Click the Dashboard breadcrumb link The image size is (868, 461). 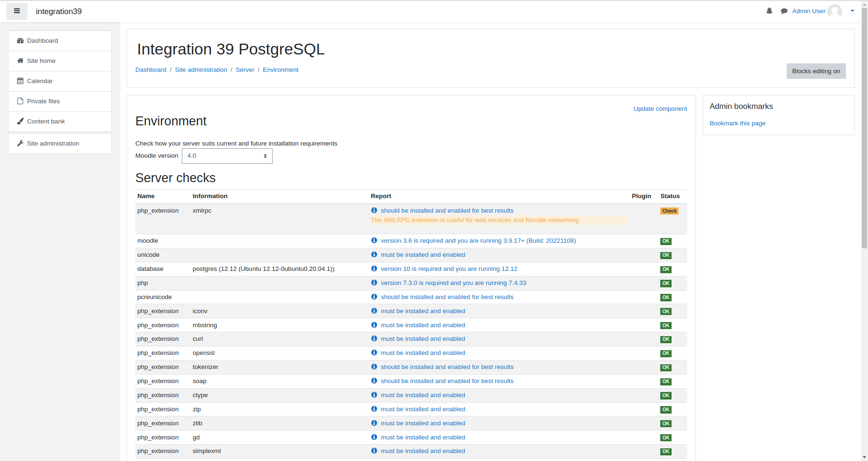pos(151,70)
